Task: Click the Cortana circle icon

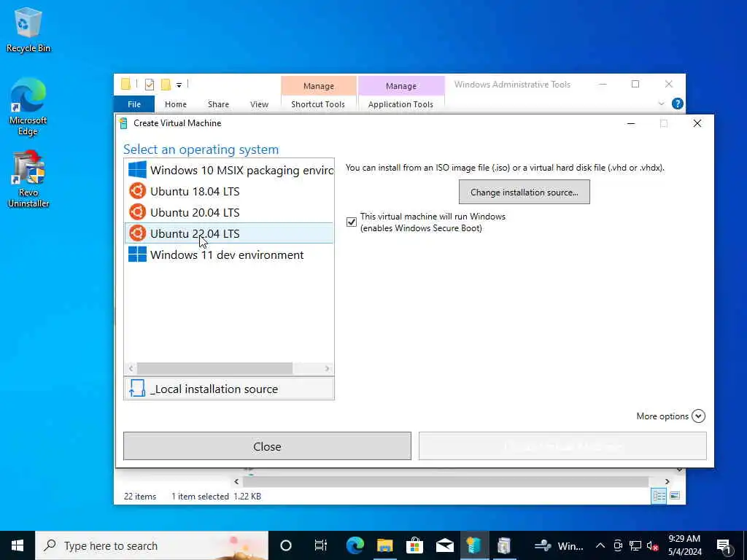Action: coord(286,545)
